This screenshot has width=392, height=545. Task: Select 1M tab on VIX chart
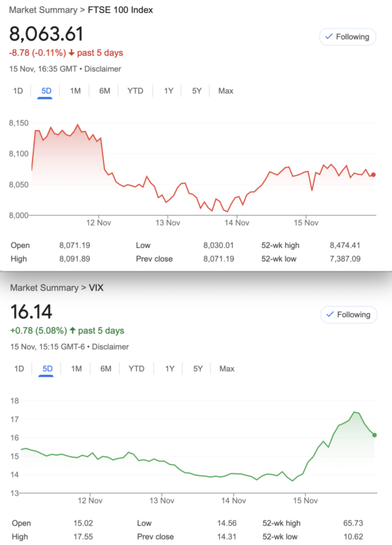pyautogui.click(x=76, y=369)
